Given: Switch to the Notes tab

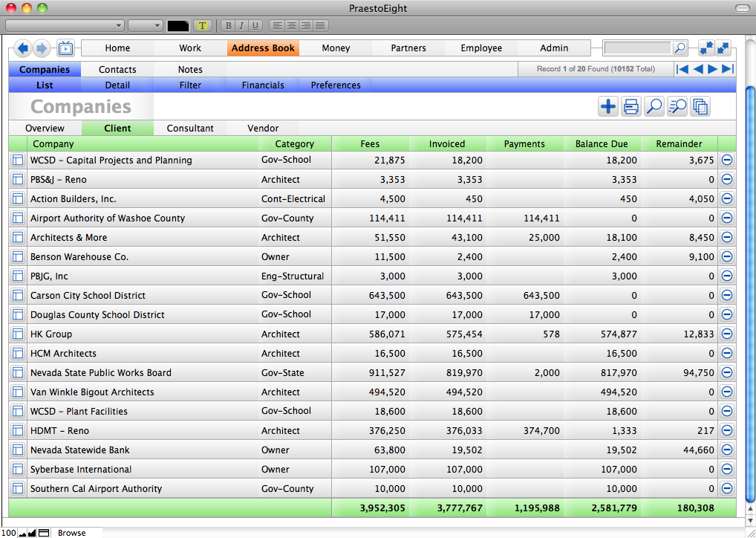Looking at the screenshot, I should click(190, 70).
